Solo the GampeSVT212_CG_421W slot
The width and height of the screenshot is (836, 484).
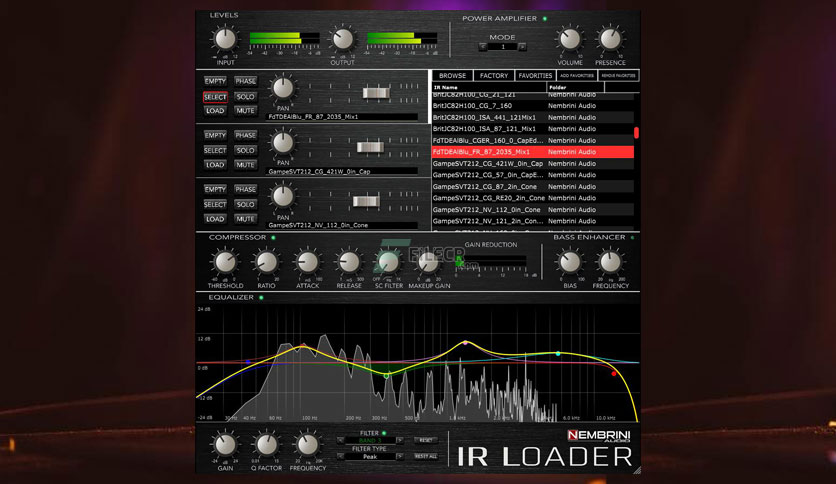pyautogui.click(x=245, y=150)
